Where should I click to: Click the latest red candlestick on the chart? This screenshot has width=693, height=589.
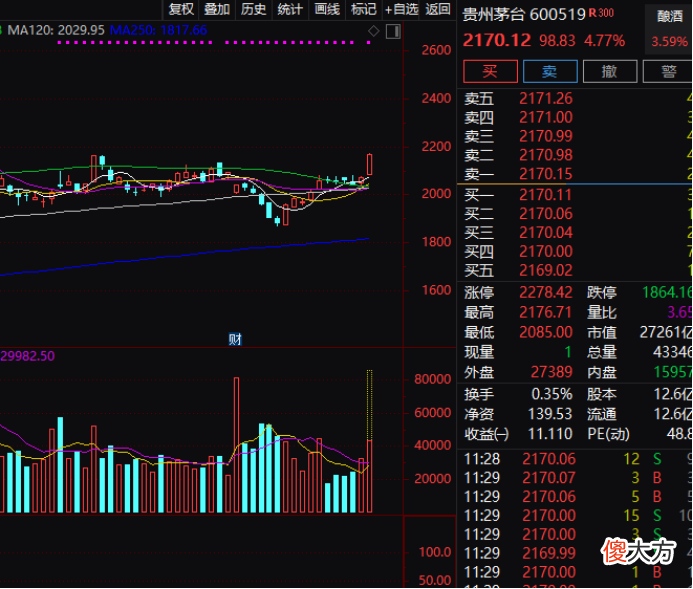tap(369, 165)
